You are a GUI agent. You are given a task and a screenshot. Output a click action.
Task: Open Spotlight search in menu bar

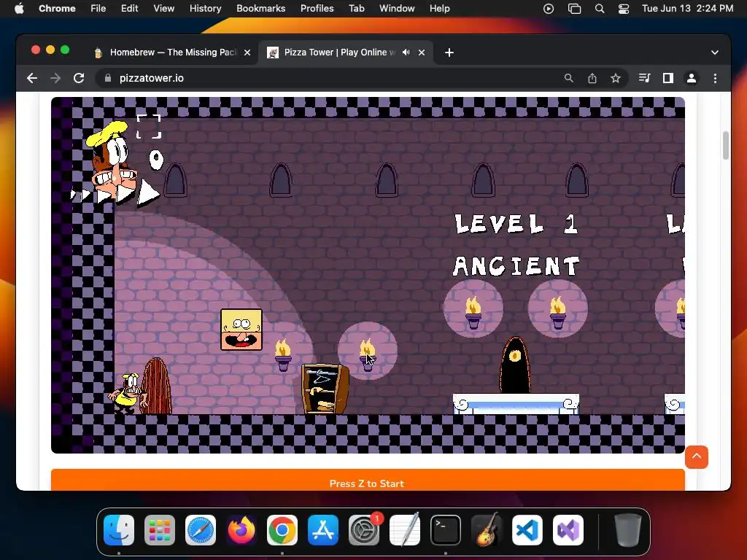tap(600, 9)
